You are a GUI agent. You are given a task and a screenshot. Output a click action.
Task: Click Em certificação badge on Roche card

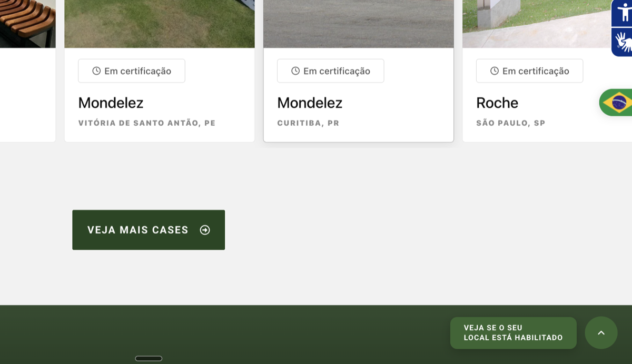coord(530,71)
